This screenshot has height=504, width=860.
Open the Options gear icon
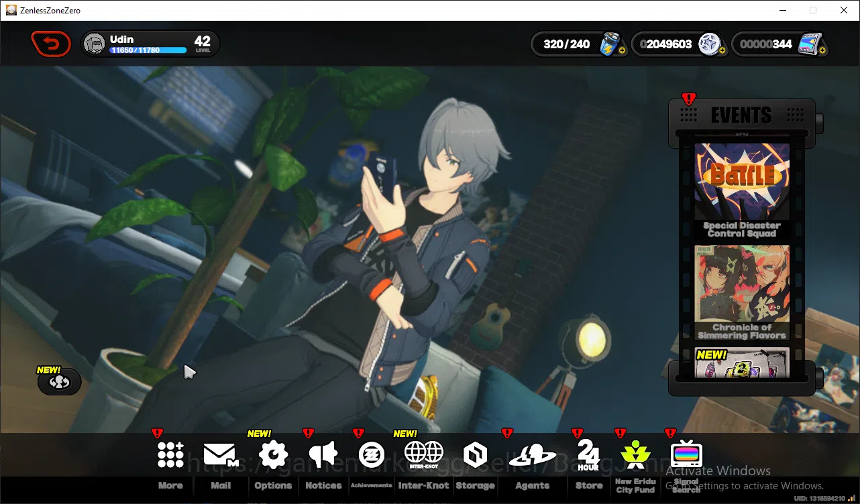(273, 454)
